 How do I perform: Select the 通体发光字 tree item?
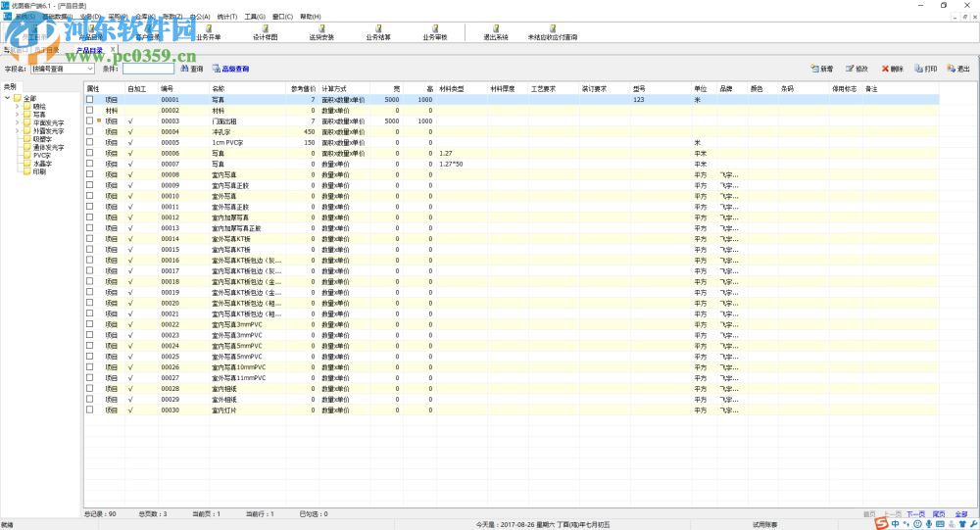coord(49,147)
